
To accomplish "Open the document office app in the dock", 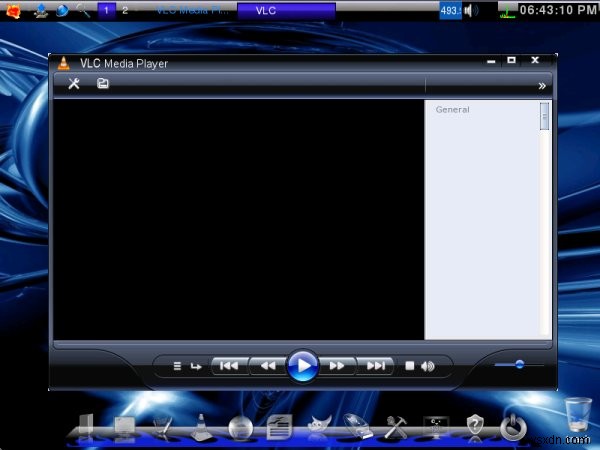I will click(279, 427).
